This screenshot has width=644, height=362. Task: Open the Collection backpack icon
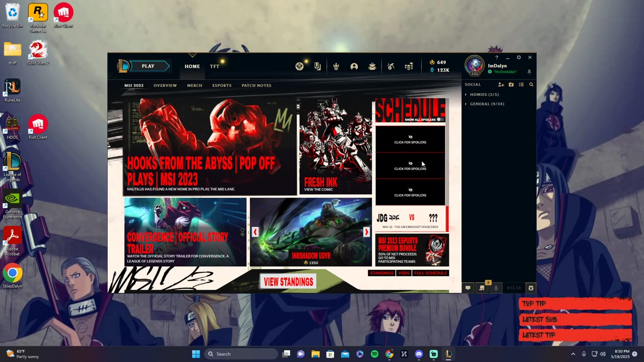click(372, 66)
